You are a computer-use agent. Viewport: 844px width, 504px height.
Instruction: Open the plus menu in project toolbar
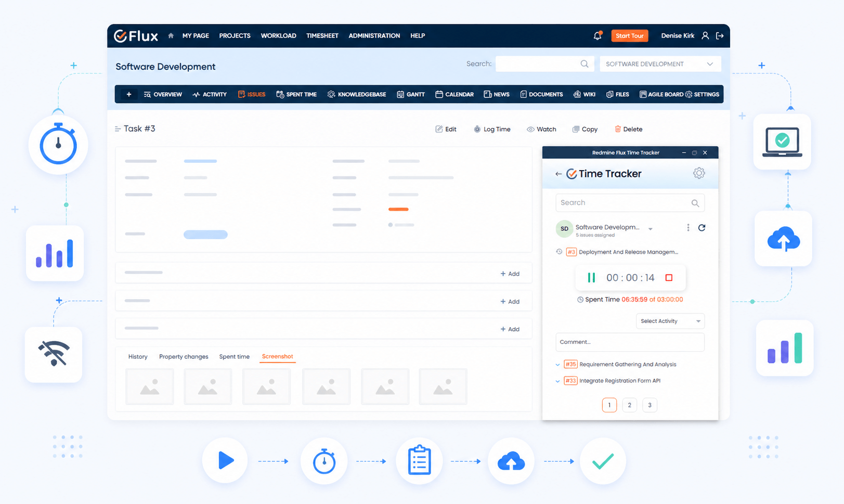coord(129,94)
